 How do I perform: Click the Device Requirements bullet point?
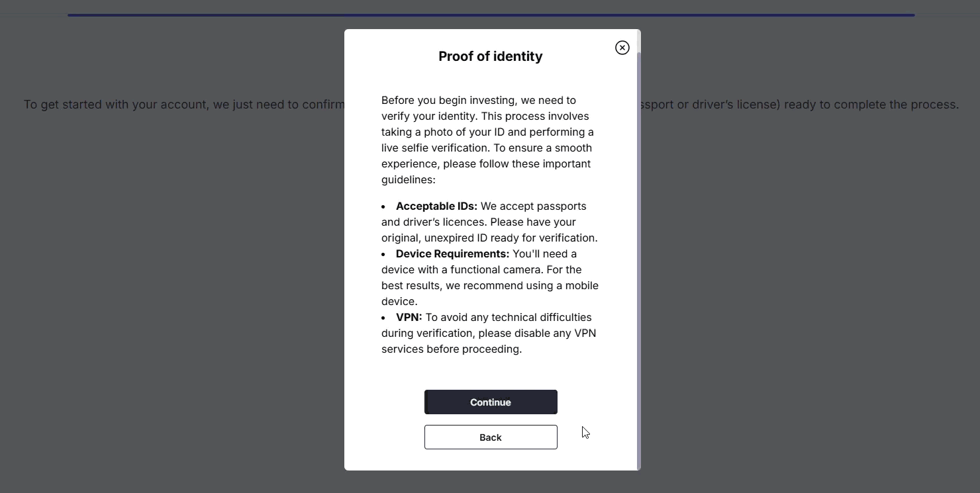tap(489, 277)
